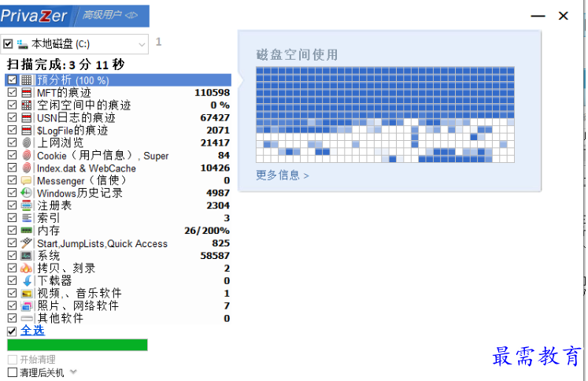Click the 照片、网络软件 icon
Image resolution: width=588 pixels, height=381 pixels.
point(26,305)
